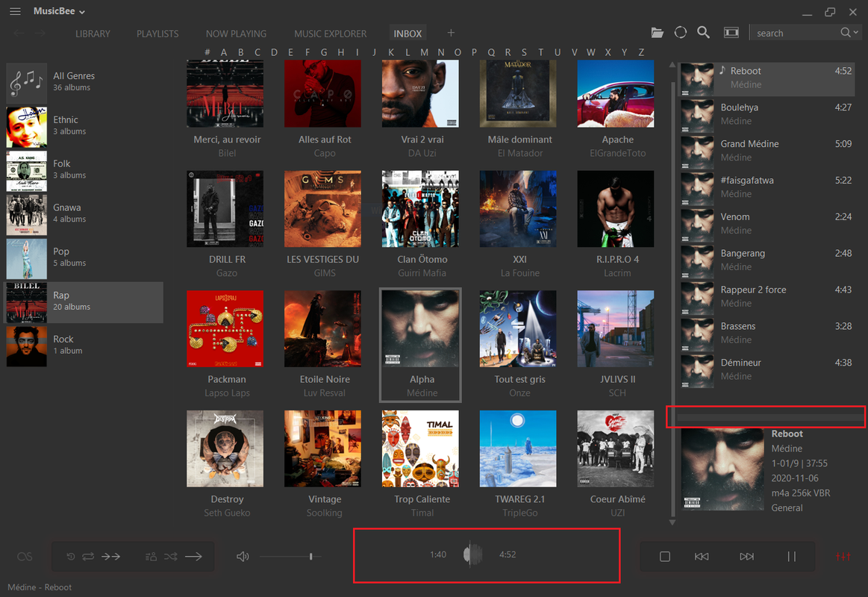Click the waveform seek bar
The width and height of the screenshot is (868, 597).
coord(472,554)
